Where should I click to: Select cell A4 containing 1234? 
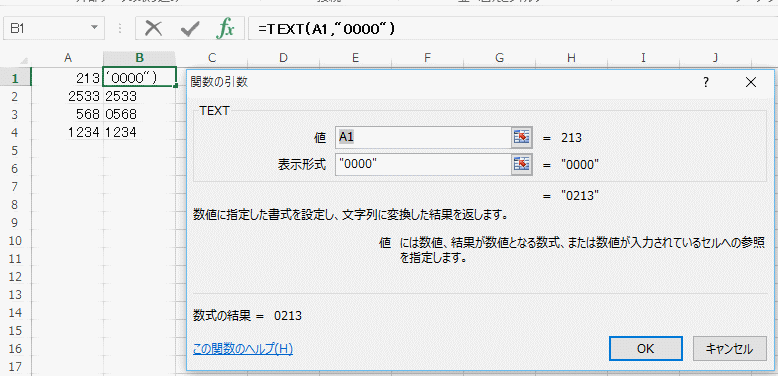[x=67, y=132]
